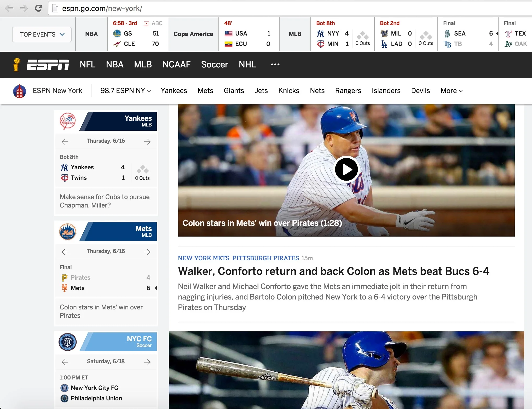Click the ESPN logo in the black bar
Image resolution: width=532 pixels, height=409 pixels.
(x=48, y=65)
